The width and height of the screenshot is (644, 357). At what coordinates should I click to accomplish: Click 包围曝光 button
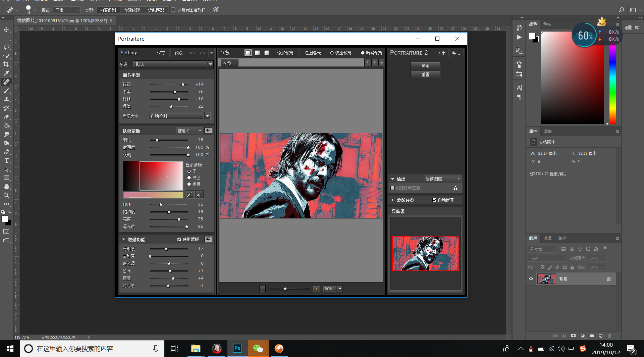point(313,53)
